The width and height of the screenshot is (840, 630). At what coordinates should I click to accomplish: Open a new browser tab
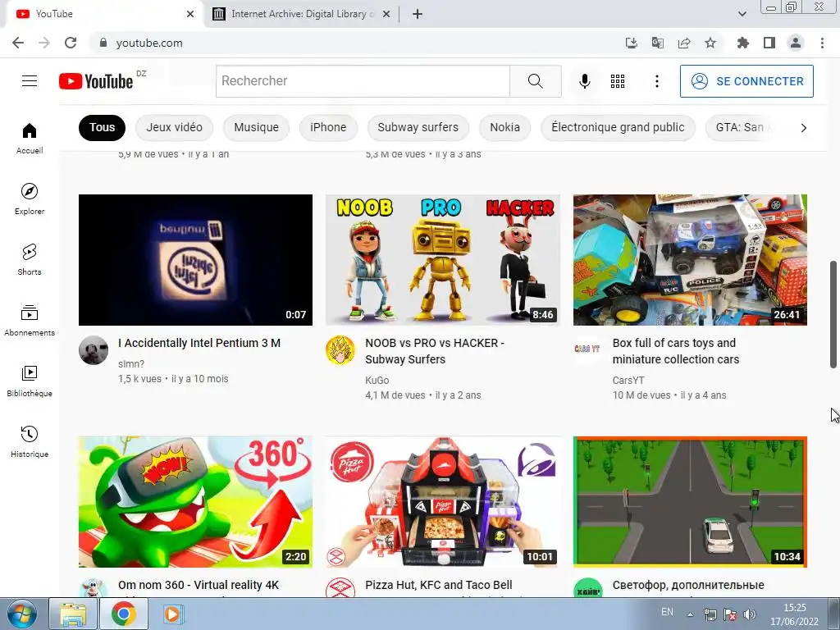418,14
